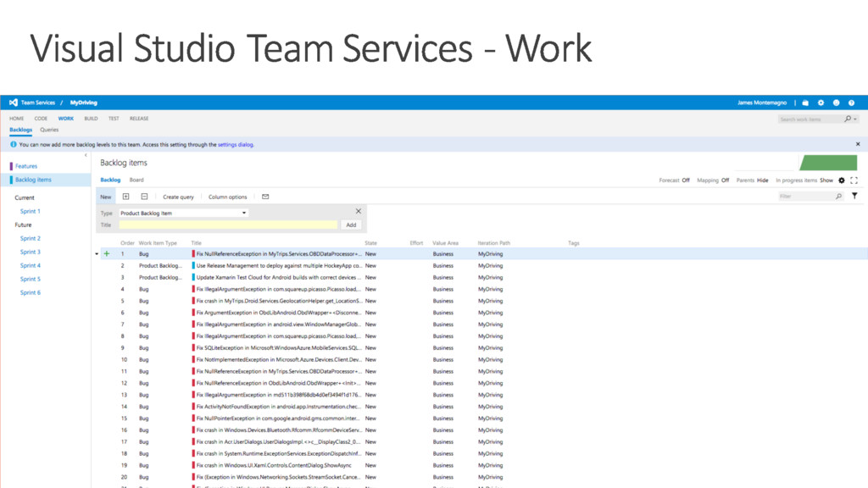Click the collapse all backlog items icon

(144, 197)
